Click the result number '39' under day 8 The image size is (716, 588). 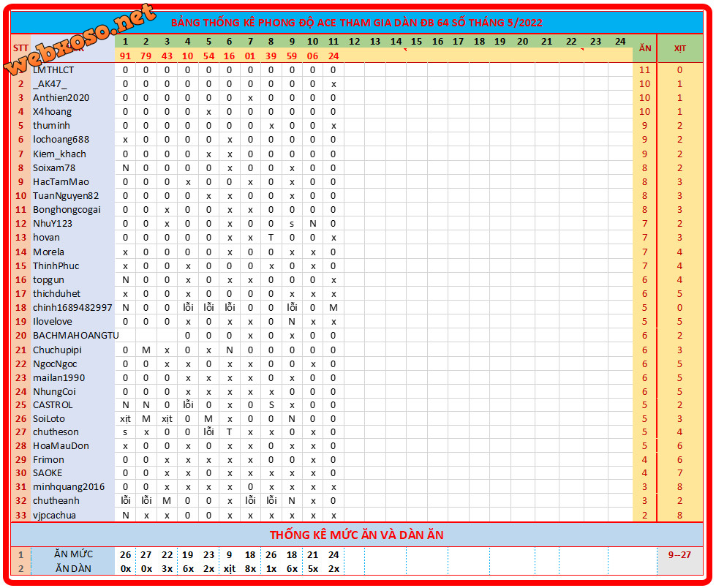271,56
